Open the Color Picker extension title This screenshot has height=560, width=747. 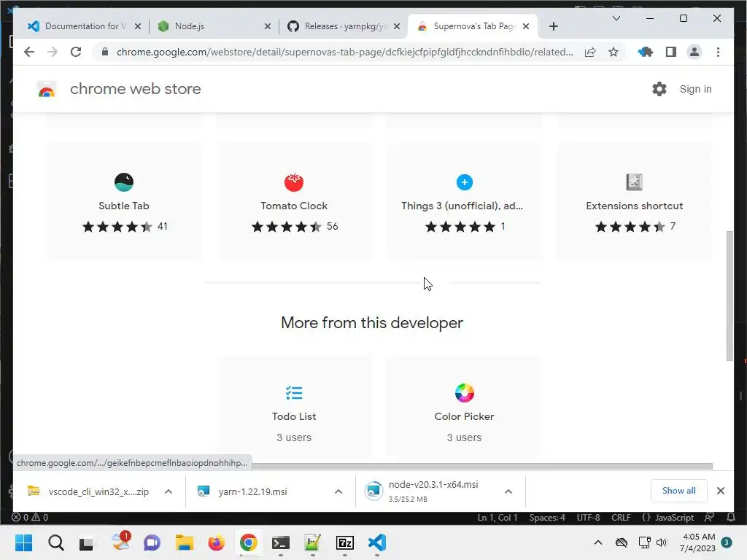coord(464,416)
